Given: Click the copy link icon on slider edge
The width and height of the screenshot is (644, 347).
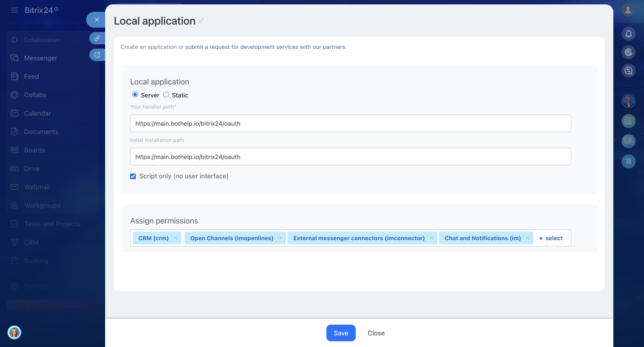Looking at the screenshot, I should [x=97, y=38].
